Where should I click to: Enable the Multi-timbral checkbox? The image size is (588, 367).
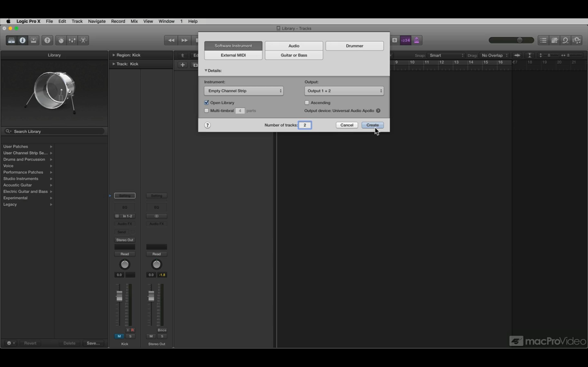207,111
